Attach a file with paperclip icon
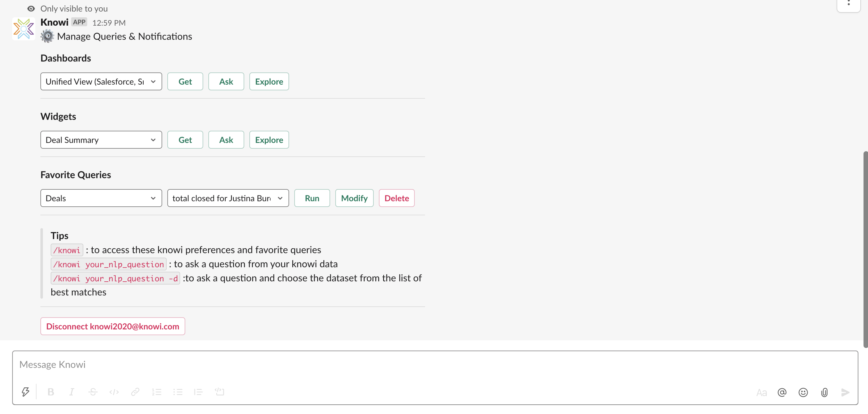 pyautogui.click(x=824, y=393)
